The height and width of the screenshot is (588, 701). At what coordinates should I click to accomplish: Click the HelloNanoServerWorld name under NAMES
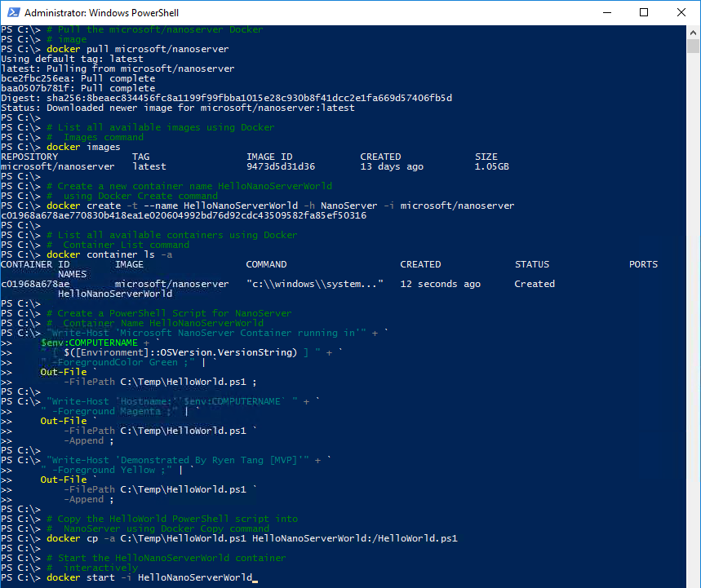[115, 294]
